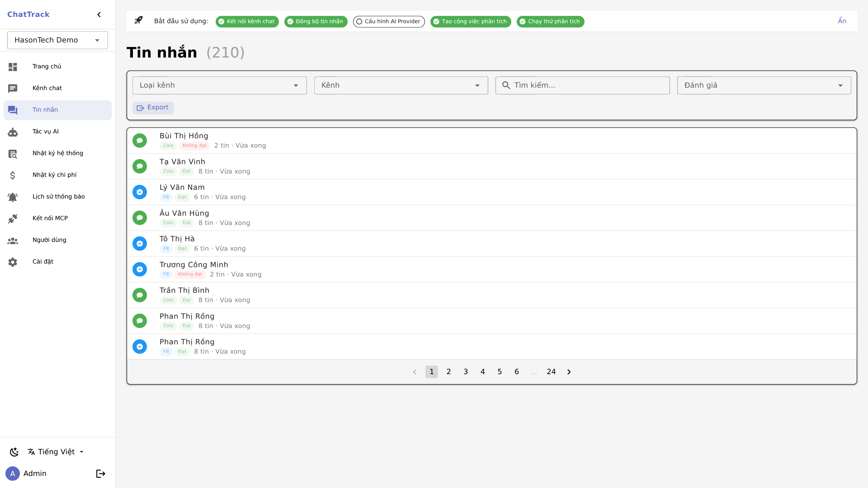Expand the Loại kênh dropdown
The width and height of the screenshot is (868, 488).
(219, 85)
